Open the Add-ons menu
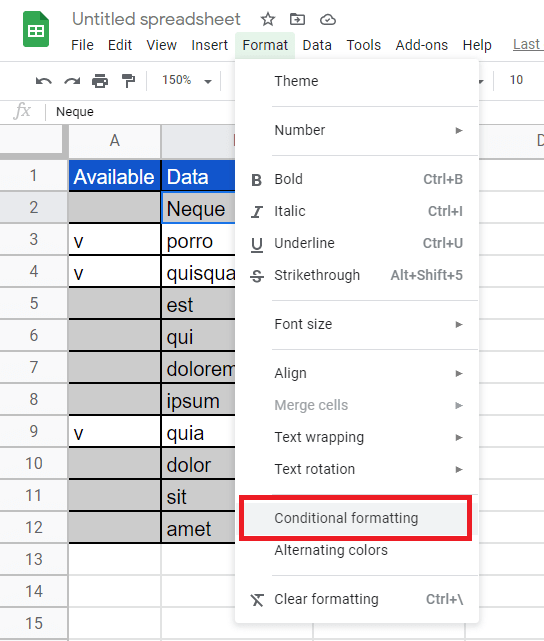This screenshot has width=544, height=641. pyautogui.click(x=421, y=45)
